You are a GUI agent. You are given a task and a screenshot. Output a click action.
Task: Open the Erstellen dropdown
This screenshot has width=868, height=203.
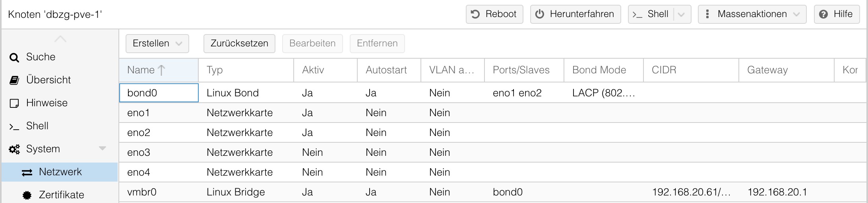[157, 44]
